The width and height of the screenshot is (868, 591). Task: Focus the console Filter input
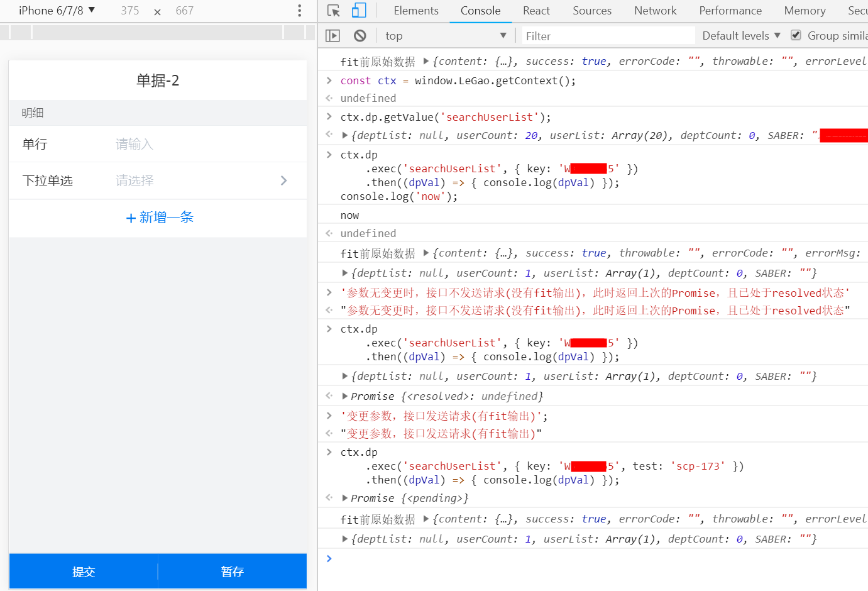(607, 36)
